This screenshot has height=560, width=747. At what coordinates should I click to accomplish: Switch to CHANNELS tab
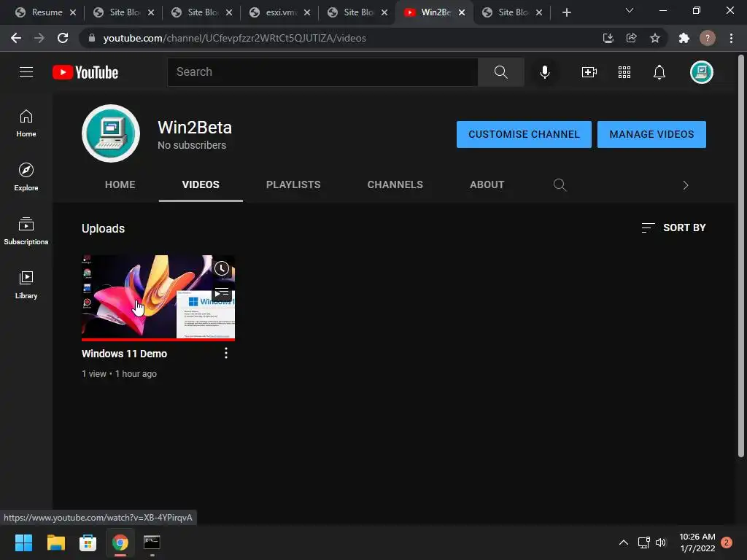click(x=395, y=184)
